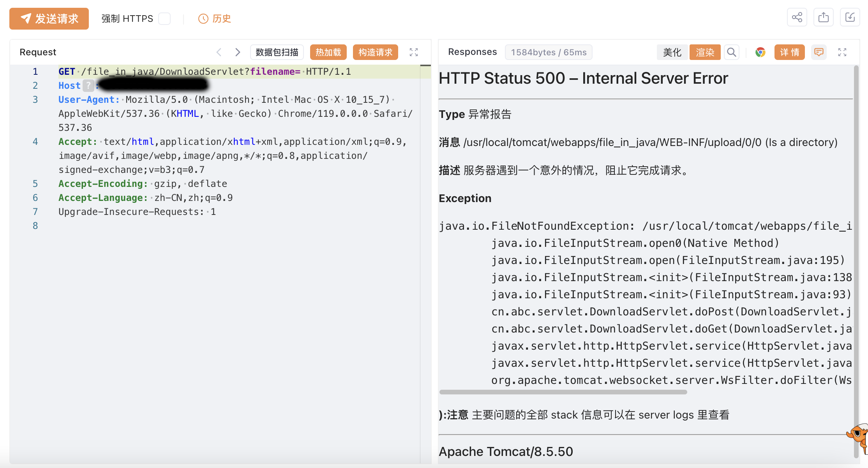Click the horizontal scrollbar under the stack trace
Viewport: 868px width, 468px height.
563,392
